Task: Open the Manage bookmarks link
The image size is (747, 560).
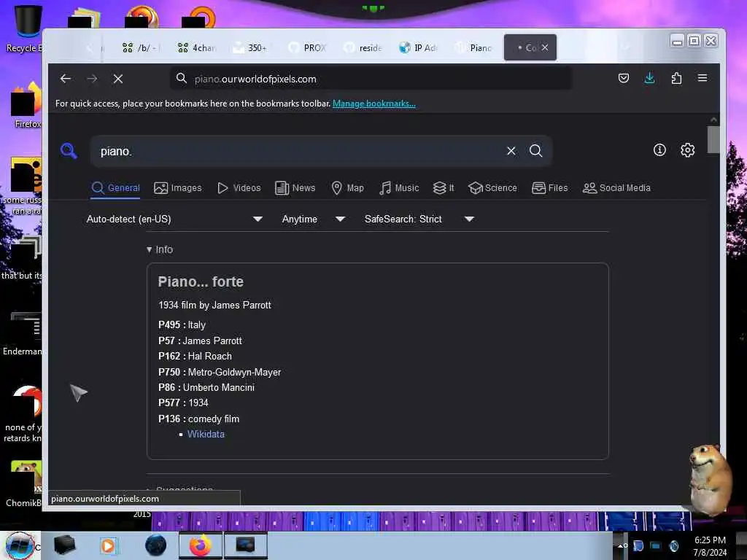Action: pos(374,104)
